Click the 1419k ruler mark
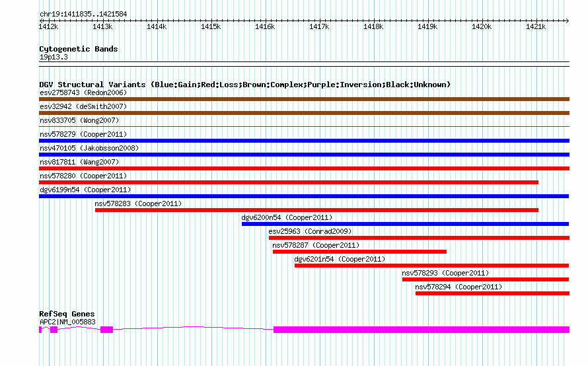The image size is (588, 366). 427,26
